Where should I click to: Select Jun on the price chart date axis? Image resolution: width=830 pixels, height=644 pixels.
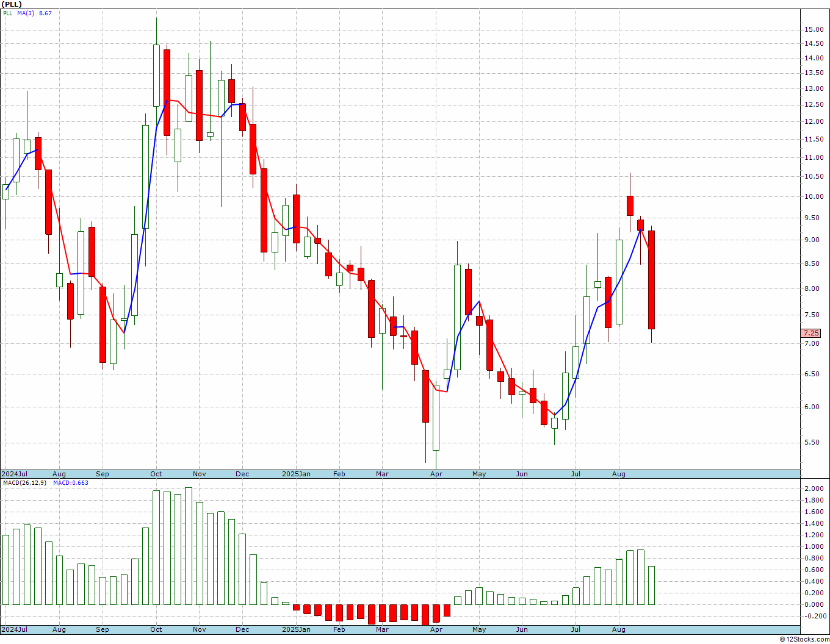(x=522, y=474)
